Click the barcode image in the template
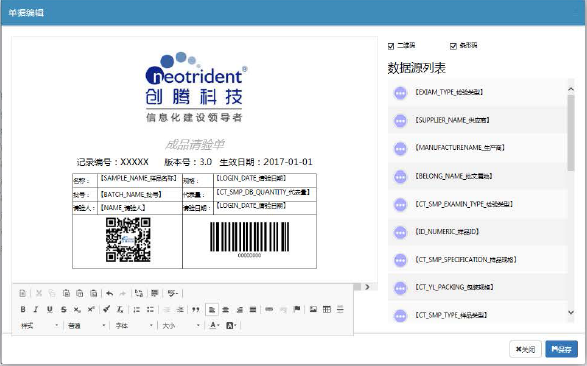Image resolution: width=587 pixels, height=366 pixels. 249,239
